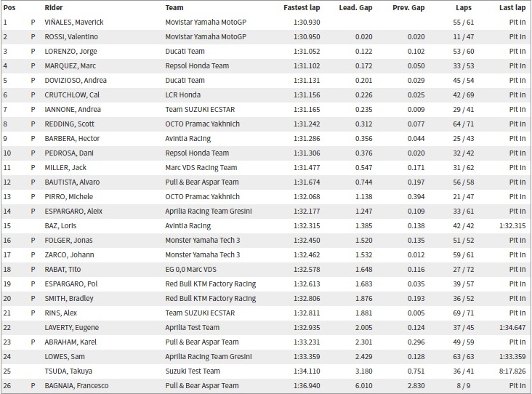This screenshot has height=394, width=532.
Task: Select LAVERTY, Eugene row name
Action: point(72,327)
